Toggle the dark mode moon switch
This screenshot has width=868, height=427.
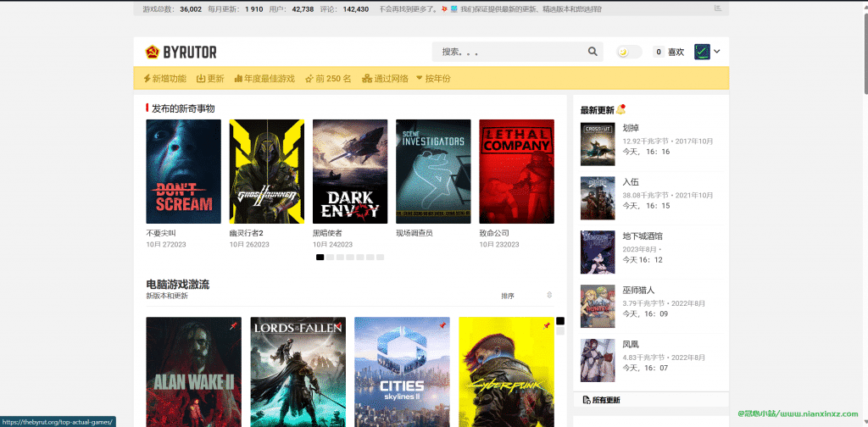pos(630,52)
